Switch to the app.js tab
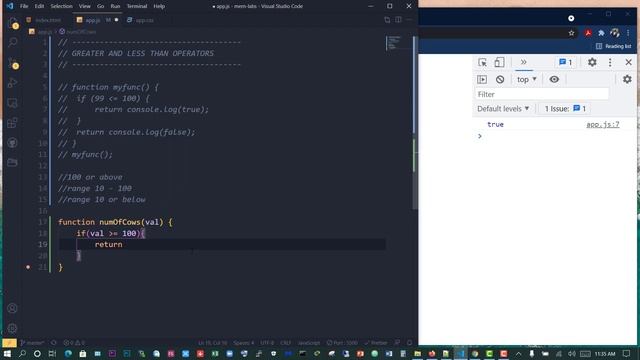The image size is (640, 360). pos(93,20)
